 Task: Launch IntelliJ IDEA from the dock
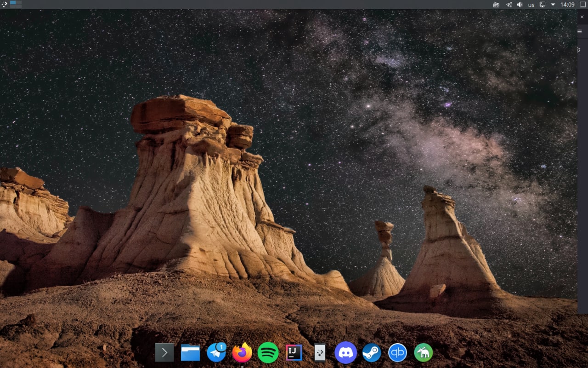(x=294, y=352)
